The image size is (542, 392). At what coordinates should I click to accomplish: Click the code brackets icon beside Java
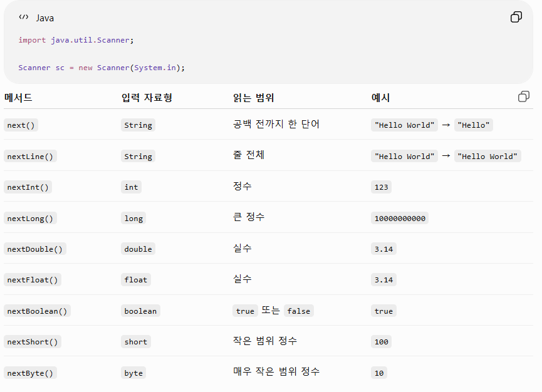[24, 17]
